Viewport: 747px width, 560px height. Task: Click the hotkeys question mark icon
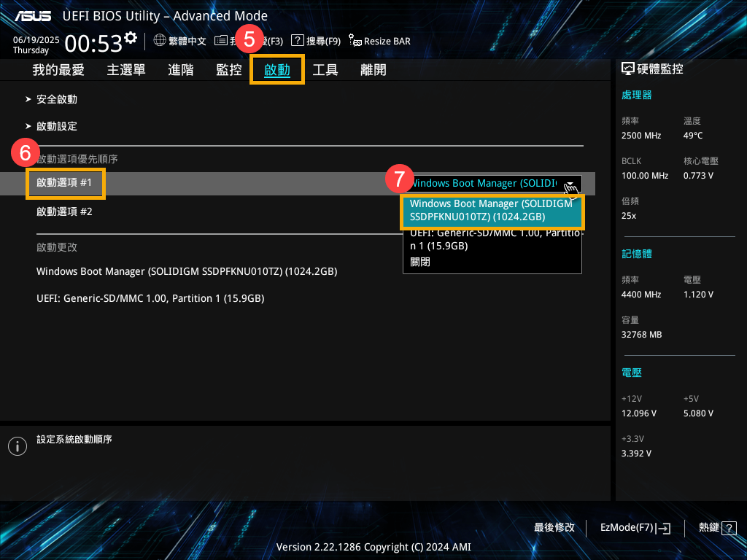click(729, 528)
